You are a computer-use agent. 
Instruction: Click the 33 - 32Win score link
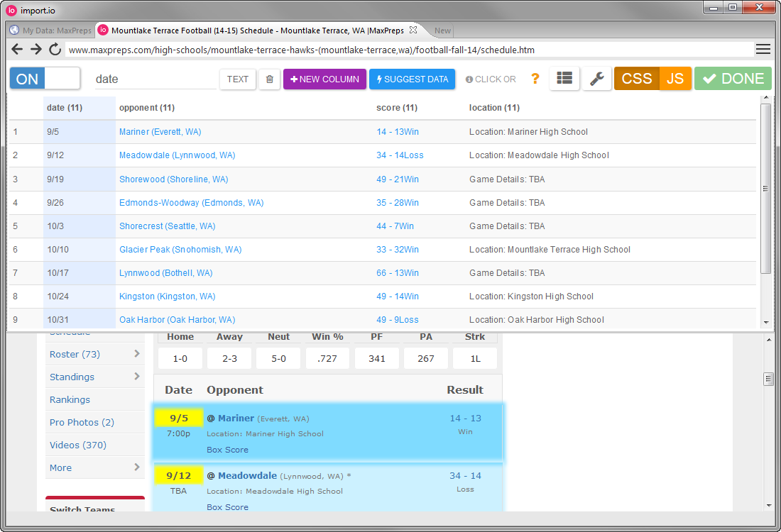coord(398,249)
